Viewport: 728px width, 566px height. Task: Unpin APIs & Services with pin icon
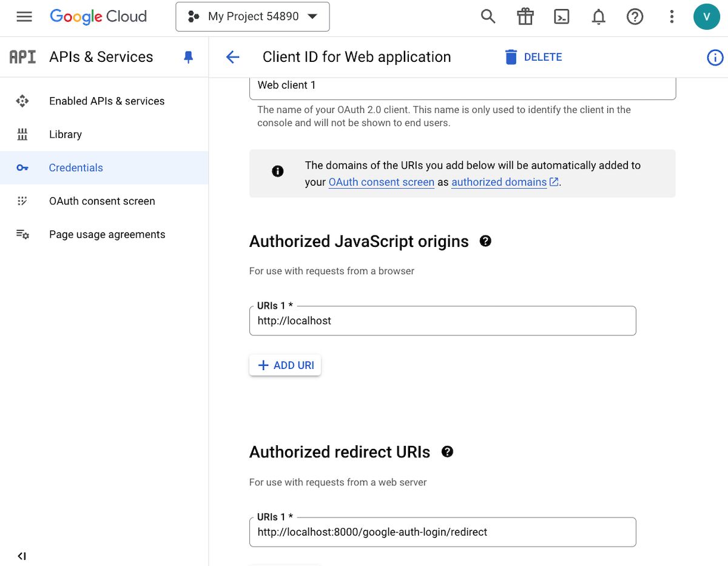point(189,57)
